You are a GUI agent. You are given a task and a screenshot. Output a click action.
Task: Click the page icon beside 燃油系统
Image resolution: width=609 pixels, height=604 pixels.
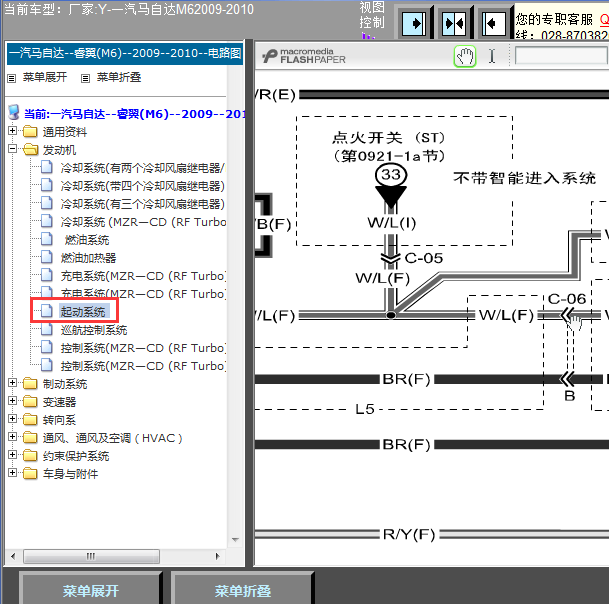click(47, 239)
